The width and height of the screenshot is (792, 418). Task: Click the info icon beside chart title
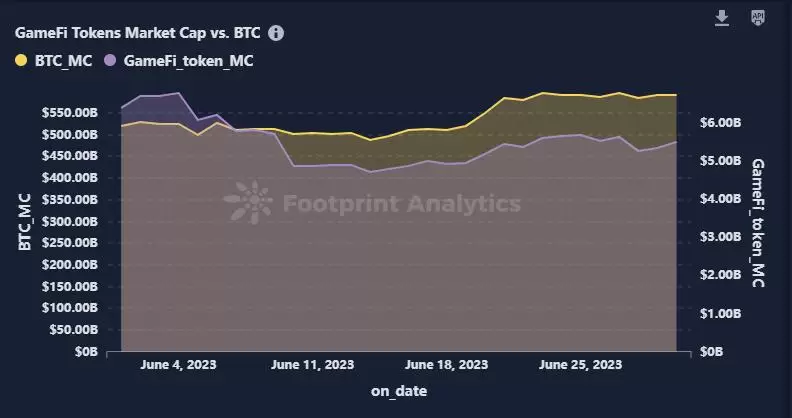point(276,33)
